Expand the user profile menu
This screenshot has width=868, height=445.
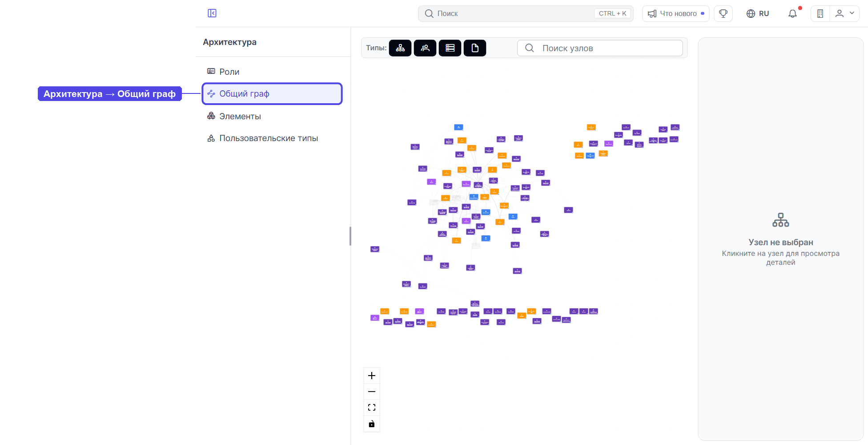pos(845,14)
